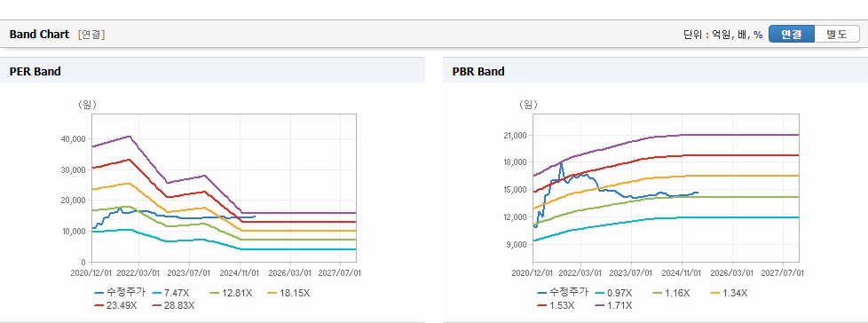Click 2026/03/01 on PBR Band x-axis
Viewport: 868px width, 323px height.
point(733,273)
